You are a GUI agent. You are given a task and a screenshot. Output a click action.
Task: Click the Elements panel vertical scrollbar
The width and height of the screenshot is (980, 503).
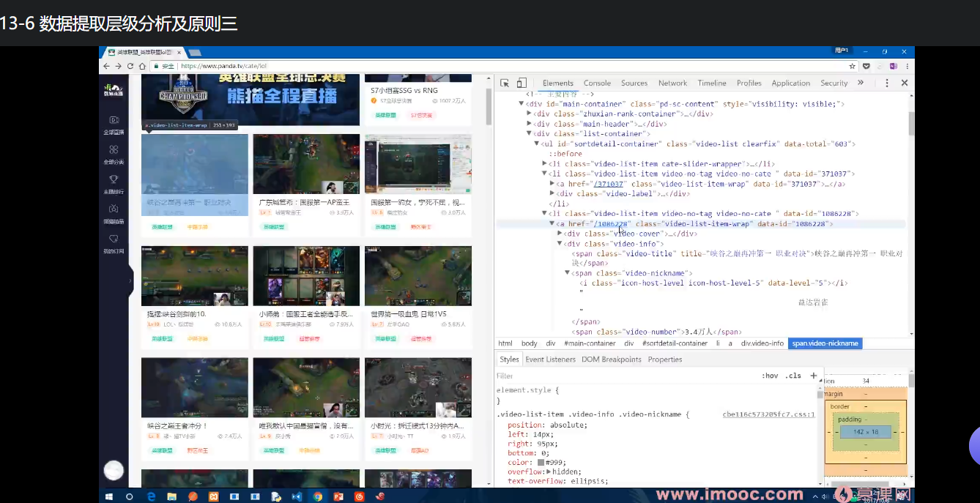[911, 124]
